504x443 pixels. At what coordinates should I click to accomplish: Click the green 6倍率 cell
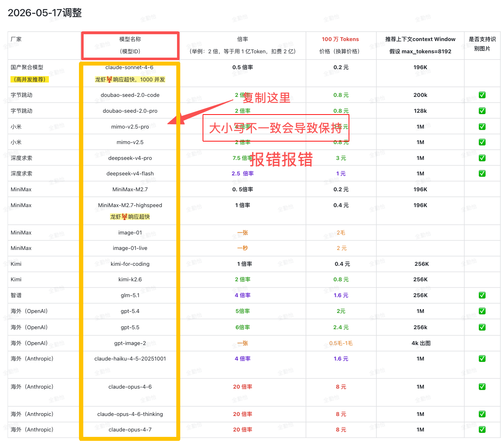tap(243, 327)
